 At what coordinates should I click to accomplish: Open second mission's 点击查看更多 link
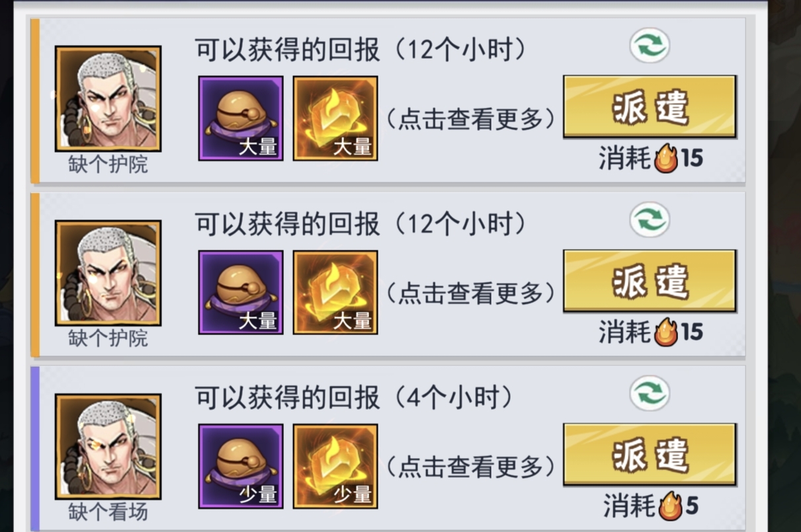pos(470,293)
